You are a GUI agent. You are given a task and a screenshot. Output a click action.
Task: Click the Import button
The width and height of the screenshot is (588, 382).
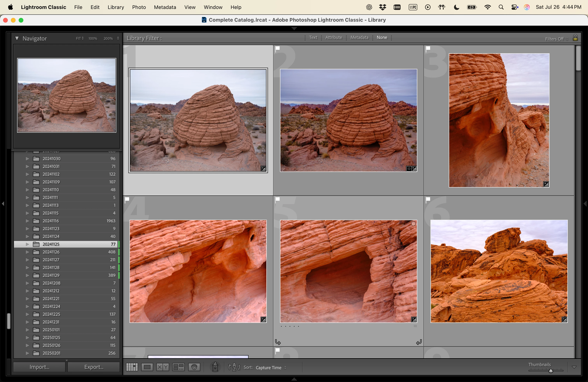point(39,367)
